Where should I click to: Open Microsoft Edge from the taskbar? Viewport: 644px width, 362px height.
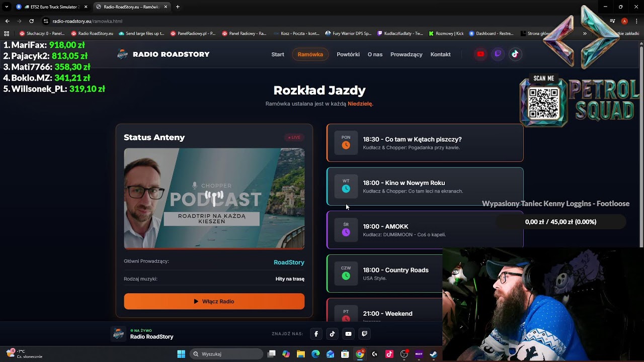pos(315,354)
